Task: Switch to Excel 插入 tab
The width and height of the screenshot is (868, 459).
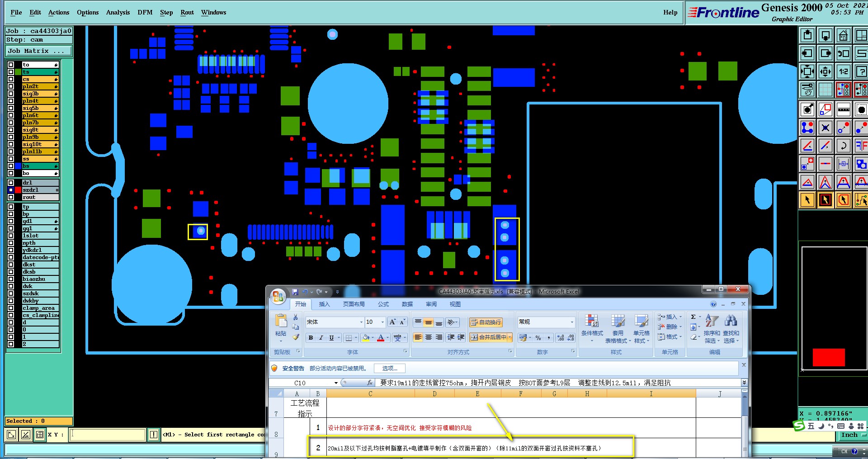Action: 325,304
